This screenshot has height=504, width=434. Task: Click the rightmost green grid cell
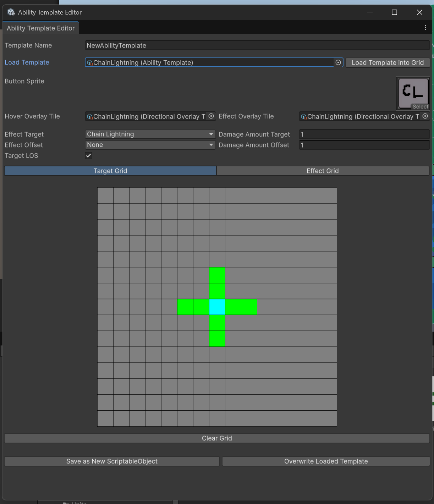[249, 307]
